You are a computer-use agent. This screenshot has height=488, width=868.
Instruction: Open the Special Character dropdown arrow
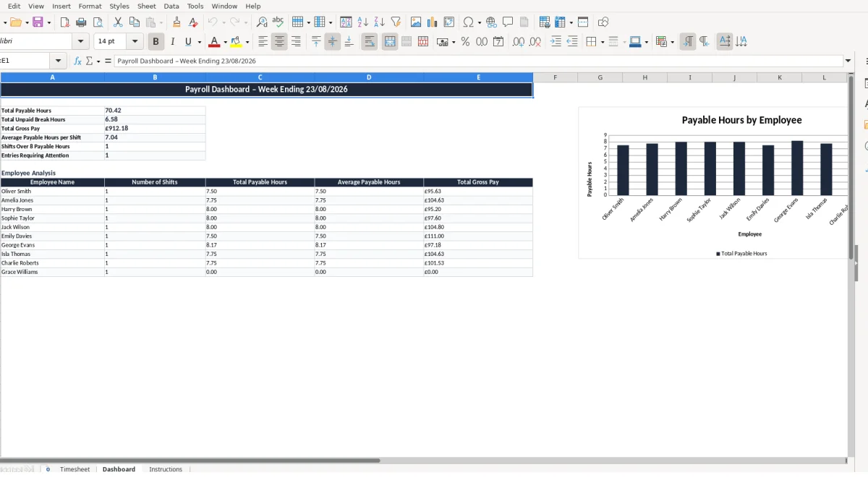(479, 22)
